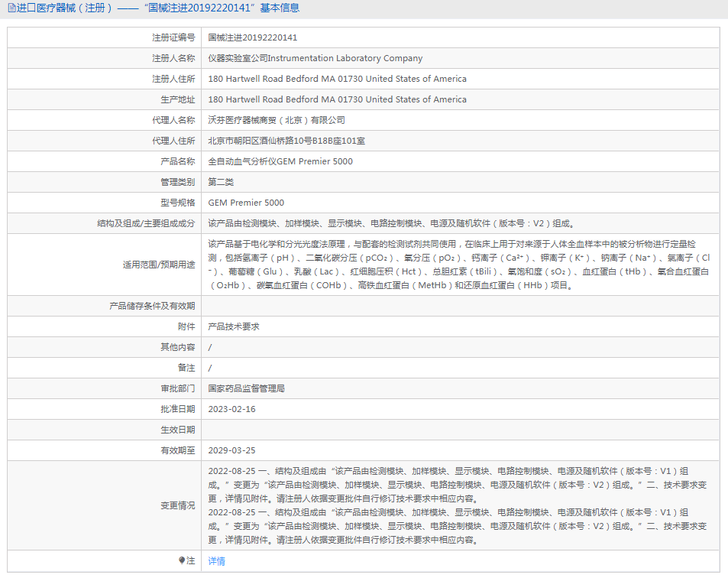
Task: Click the 生产地址 Hartwell Road address value
Action: click(337, 99)
